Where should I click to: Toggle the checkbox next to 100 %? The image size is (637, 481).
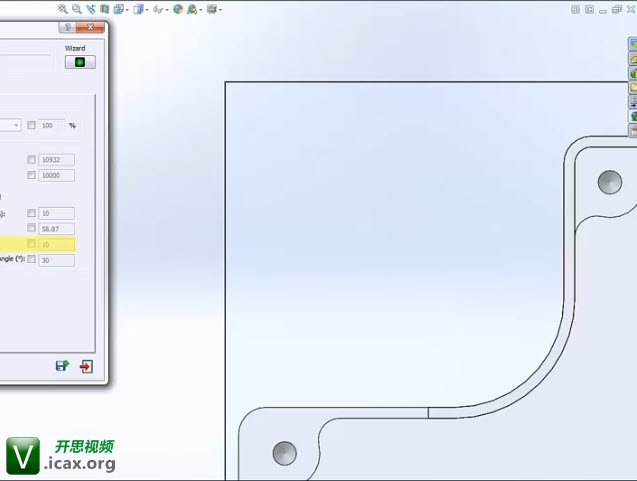pos(31,125)
